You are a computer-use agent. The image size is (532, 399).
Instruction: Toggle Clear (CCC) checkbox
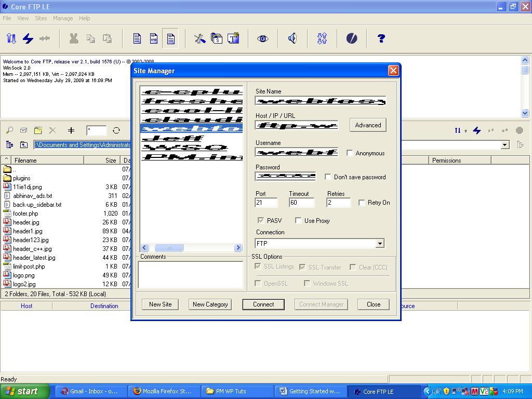click(353, 267)
